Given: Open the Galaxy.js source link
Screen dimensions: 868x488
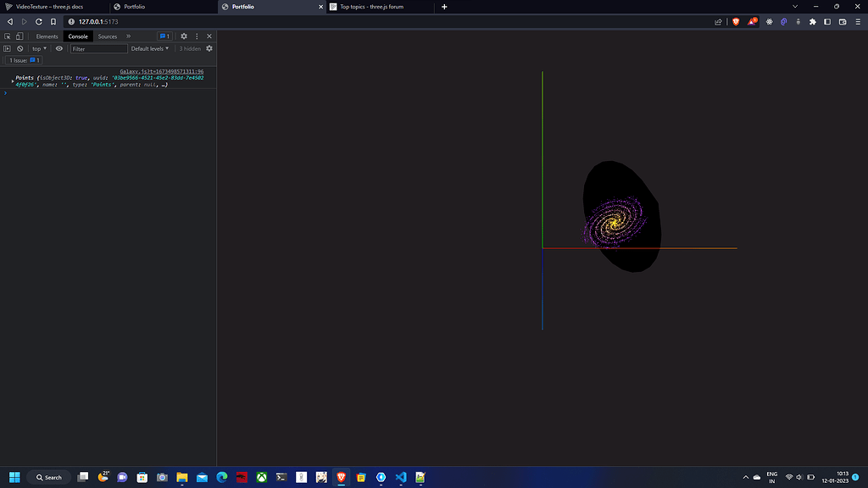Looking at the screenshot, I should (x=161, y=72).
